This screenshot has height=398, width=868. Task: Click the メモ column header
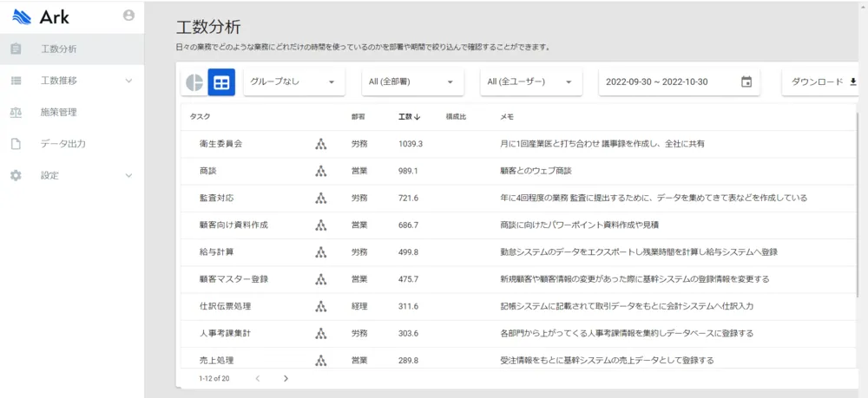tap(507, 117)
